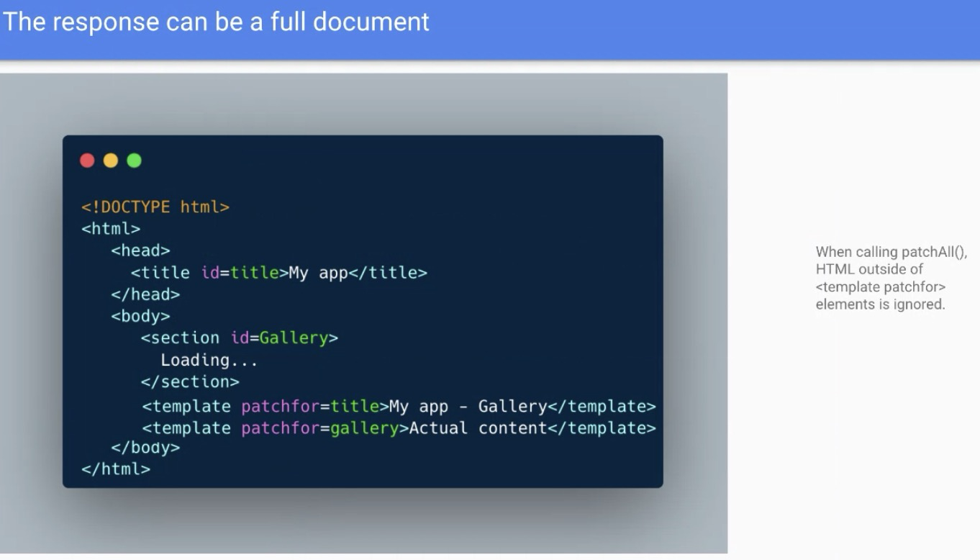
Task: Select the closing </head> tag
Action: [x=145, y=294]
